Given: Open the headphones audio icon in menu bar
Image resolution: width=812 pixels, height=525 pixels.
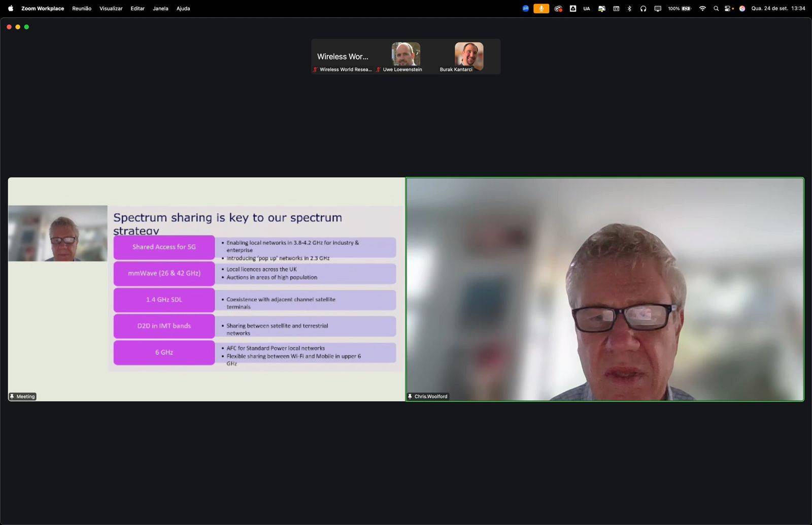Looking at the screenshot, I should (643, 9).
